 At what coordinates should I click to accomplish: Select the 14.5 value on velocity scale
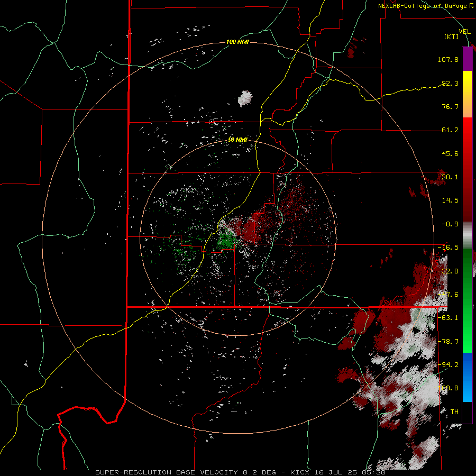coord(450,200)
